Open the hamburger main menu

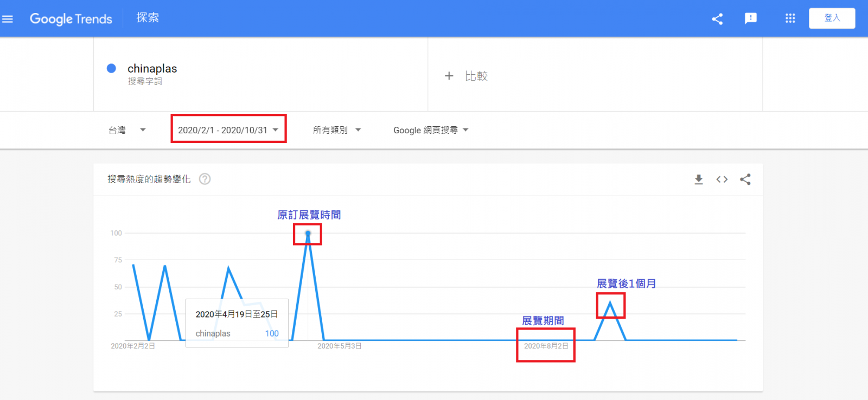click(8, 19)
